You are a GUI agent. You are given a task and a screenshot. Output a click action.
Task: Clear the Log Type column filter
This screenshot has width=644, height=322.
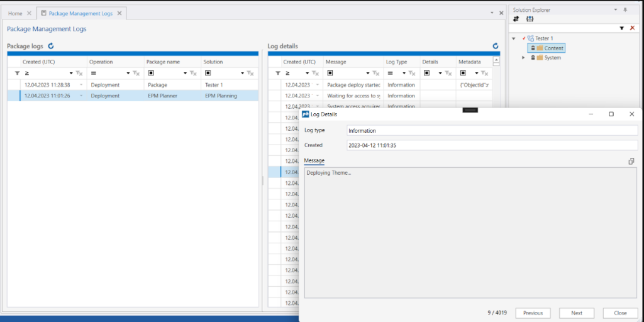pos(413,74)
